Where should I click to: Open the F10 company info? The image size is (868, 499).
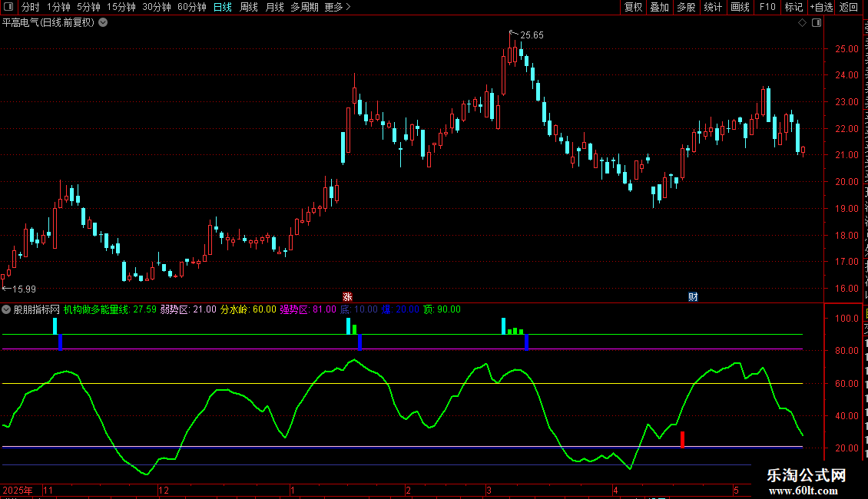(x=767, y=7)
